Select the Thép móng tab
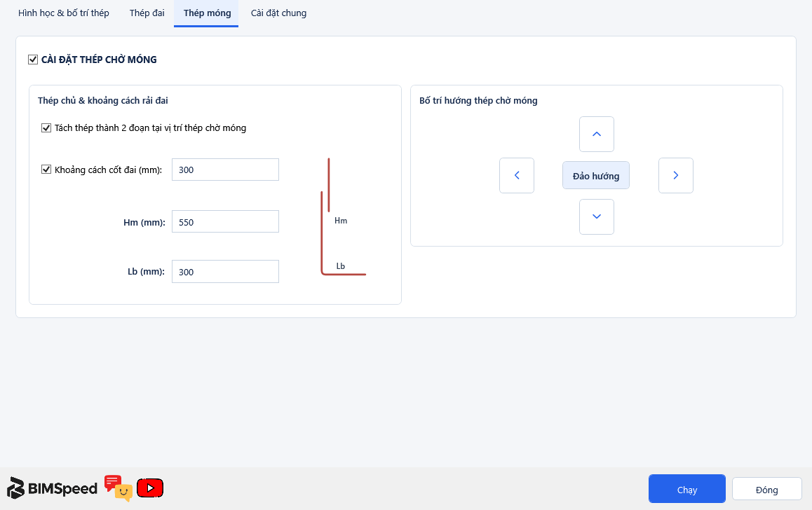The height and width of the screenshot is (510, 812). coord(207,13)
